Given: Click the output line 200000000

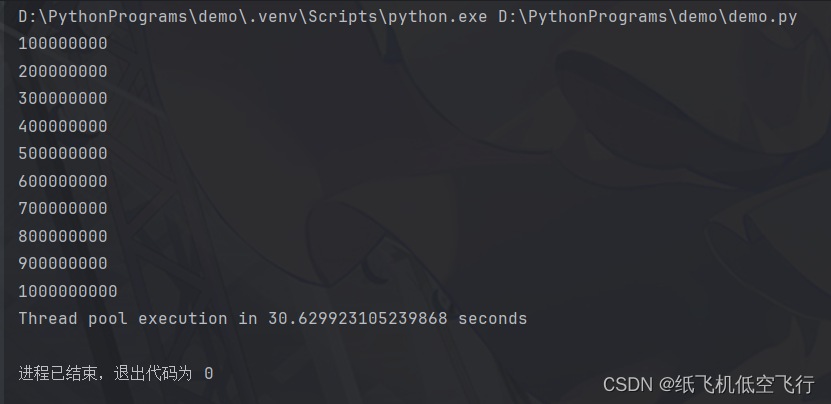Looking at the screenshot, I should pos(63,71).
